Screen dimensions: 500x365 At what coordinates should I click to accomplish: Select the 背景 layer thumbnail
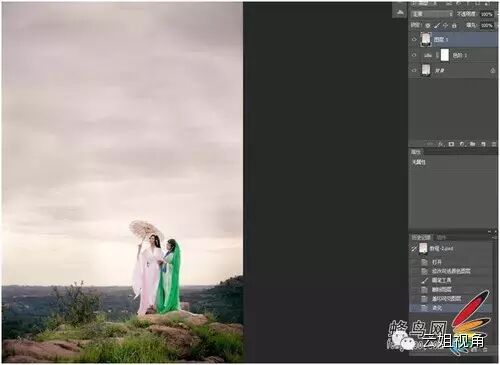pos(426,70)
